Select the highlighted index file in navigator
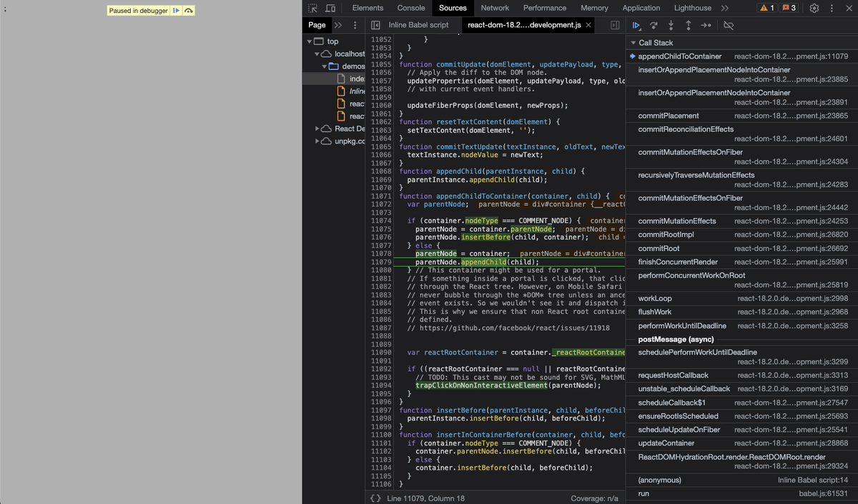The image size is (858, 504). [334, 79]
